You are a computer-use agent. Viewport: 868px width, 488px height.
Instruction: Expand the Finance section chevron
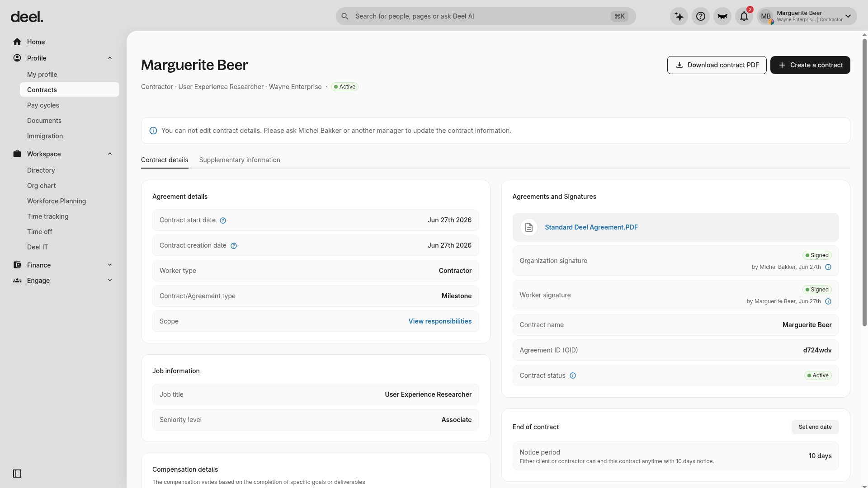pos(110,265)
